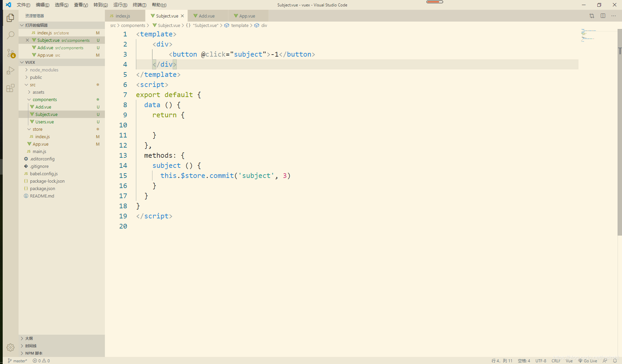
Task: Open package-lock.json file
Action: tap(61, 181)
